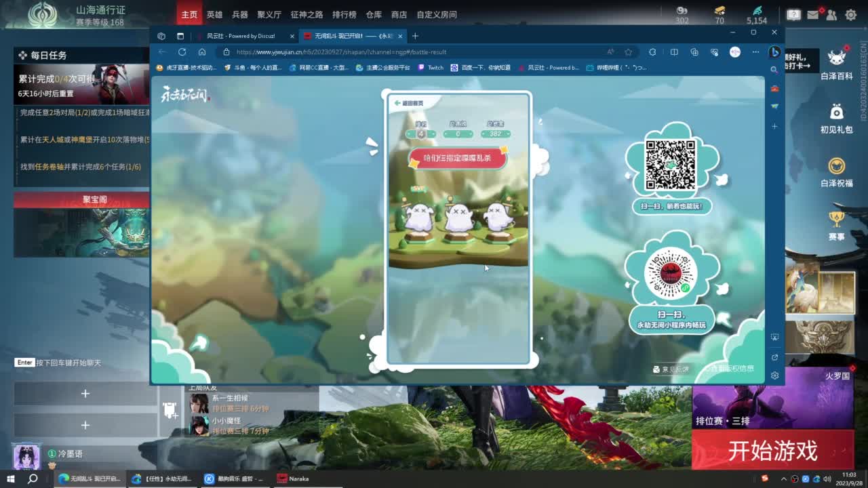The image size is (868, 488).
Task: Close the 风云社 browser tab
Action: click(x=292, y=36)
